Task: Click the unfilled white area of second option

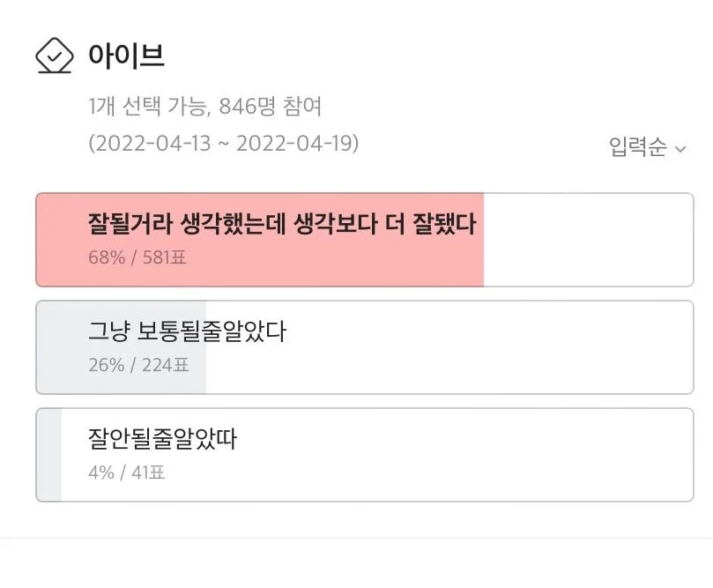Action: (449, 347)
